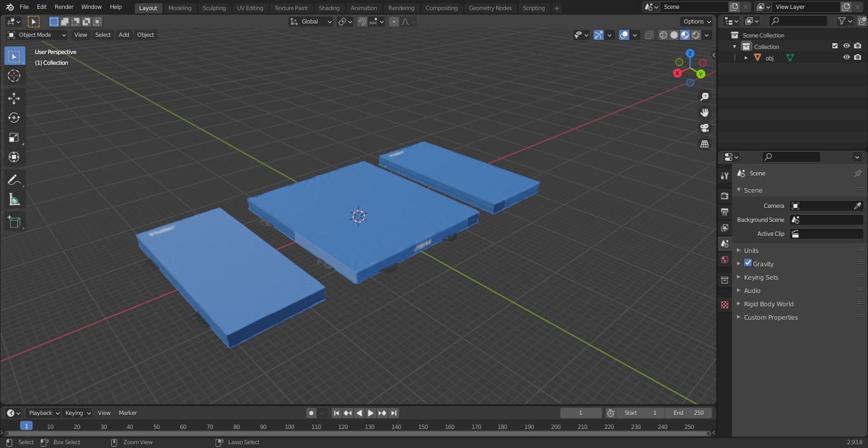Screen dimensions: 868x448
Task: Open View Layer properties tab
Action: pyautogui.click(x=724, y=227)
